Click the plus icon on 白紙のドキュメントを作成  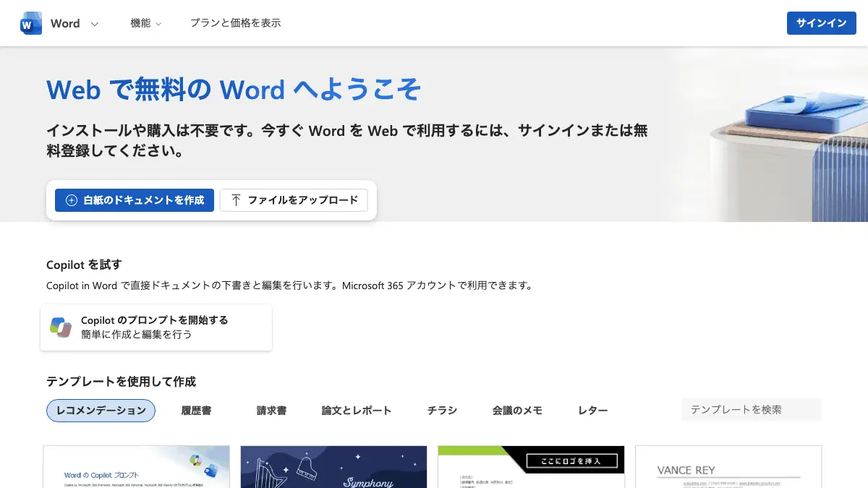click(71, 200)
